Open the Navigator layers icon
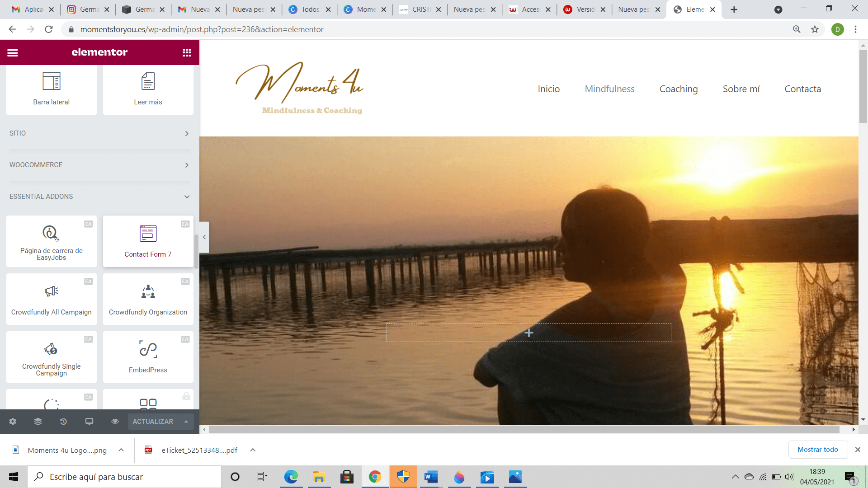 [x=38, y=422]
